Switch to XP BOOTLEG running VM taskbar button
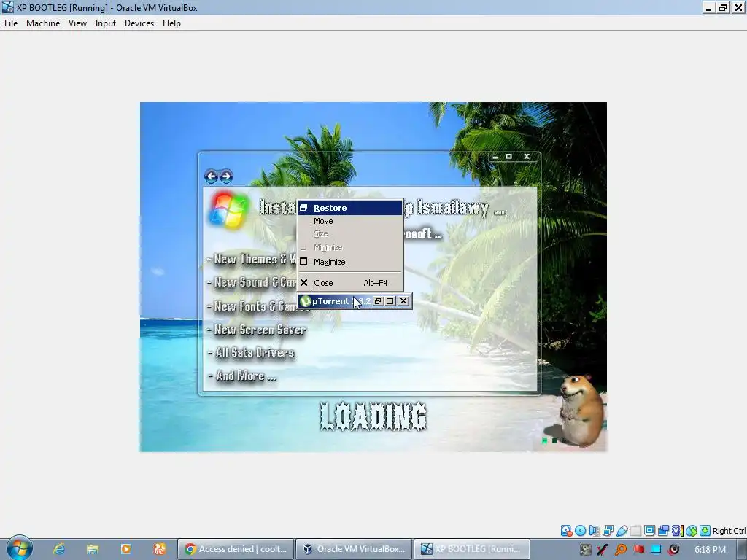Viewport: 747px width, 560px height. tap(472, 549)
